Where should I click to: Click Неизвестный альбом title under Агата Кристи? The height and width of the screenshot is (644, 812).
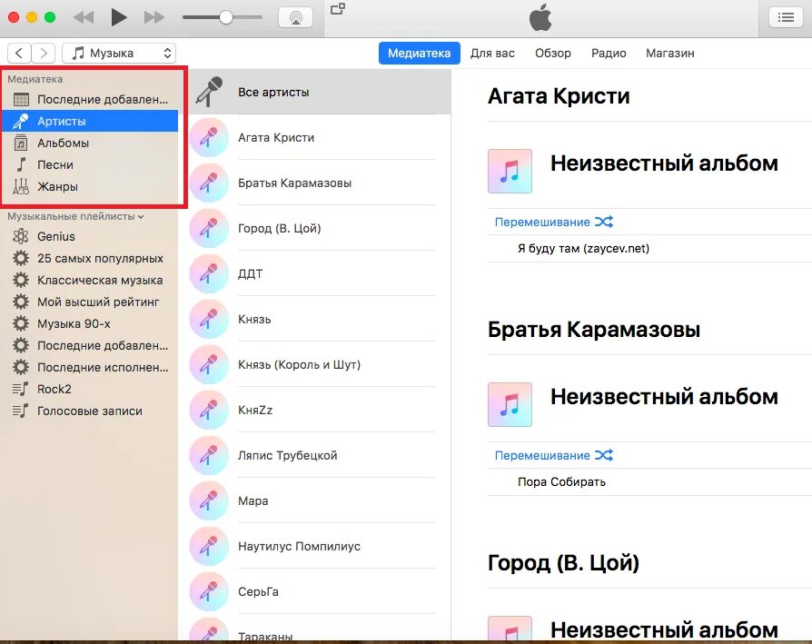[664, 163]
